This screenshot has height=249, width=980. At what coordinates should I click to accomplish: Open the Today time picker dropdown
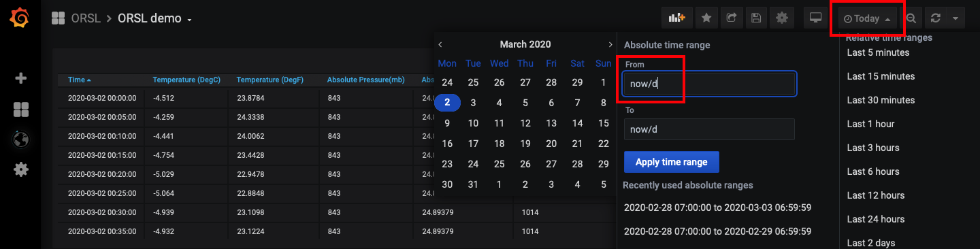pos(868,18)
